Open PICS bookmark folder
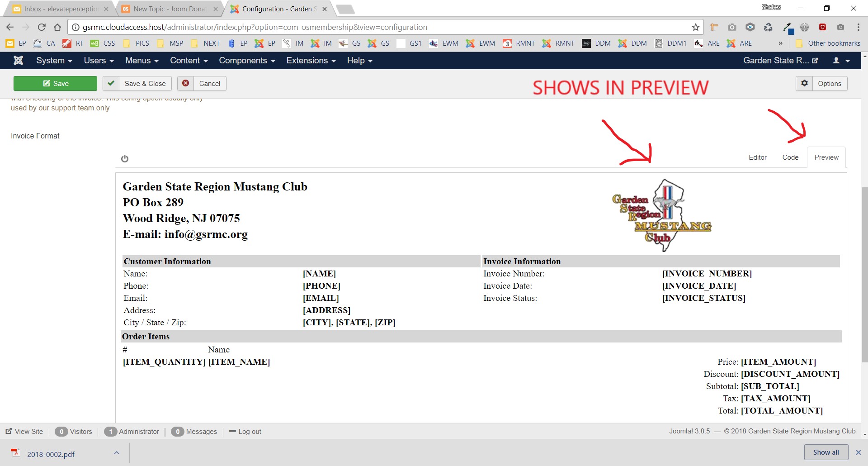Screen dimensions: 868x466 [x=136, y=43]
